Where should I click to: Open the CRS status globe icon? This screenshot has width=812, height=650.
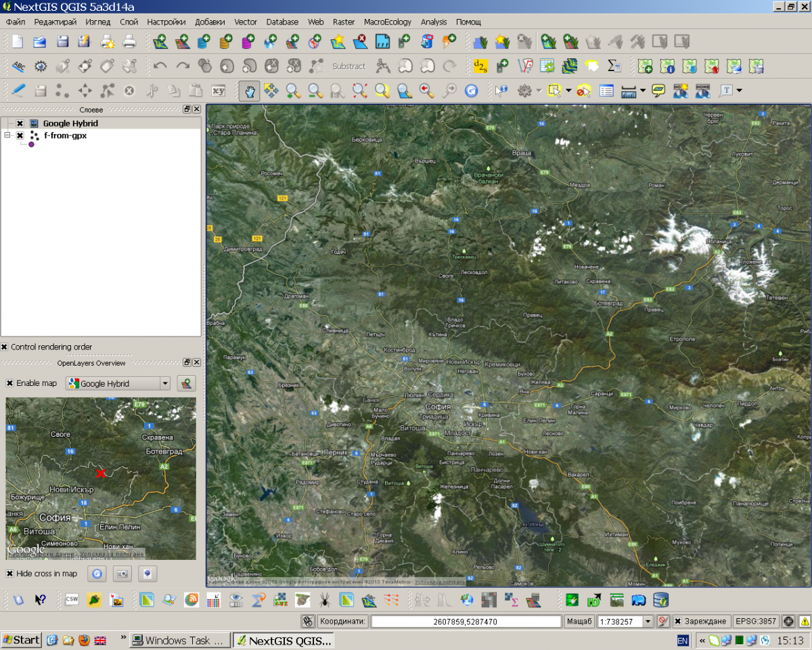(788, 622)
